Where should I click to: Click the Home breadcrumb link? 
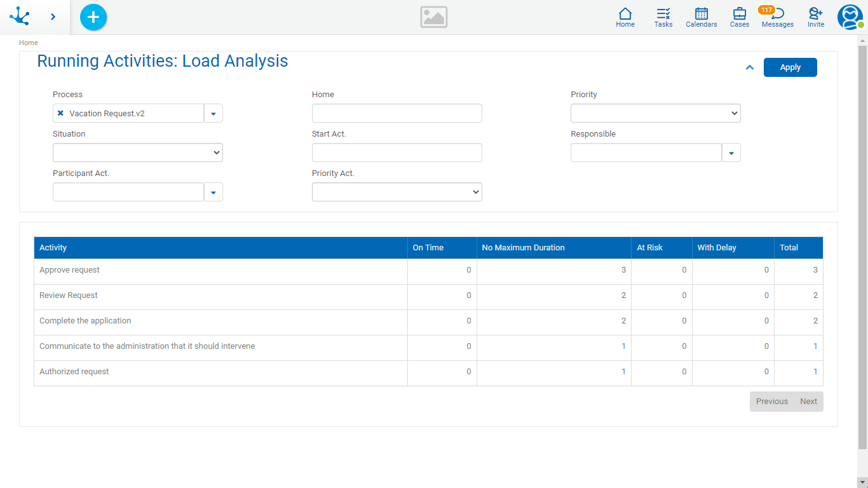[x=29, y=43]
